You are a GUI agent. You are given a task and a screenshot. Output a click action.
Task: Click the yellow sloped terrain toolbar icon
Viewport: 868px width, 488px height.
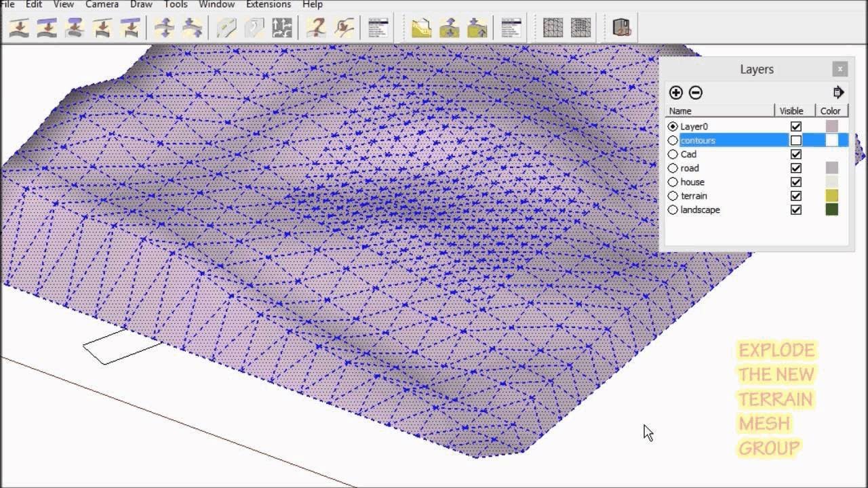tap(422, 28)
